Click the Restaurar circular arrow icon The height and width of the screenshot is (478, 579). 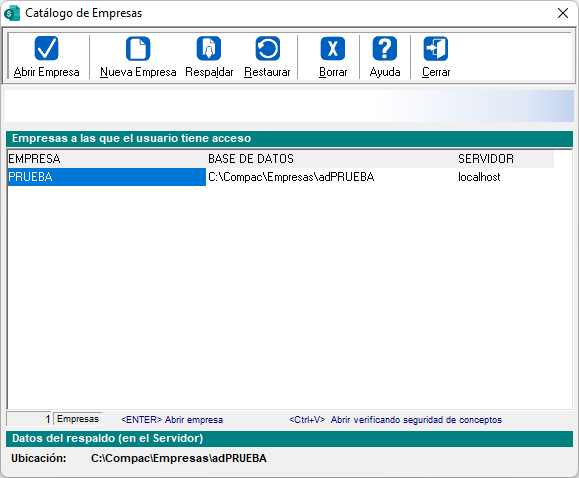pyautogui.click(x=267, y=48)
